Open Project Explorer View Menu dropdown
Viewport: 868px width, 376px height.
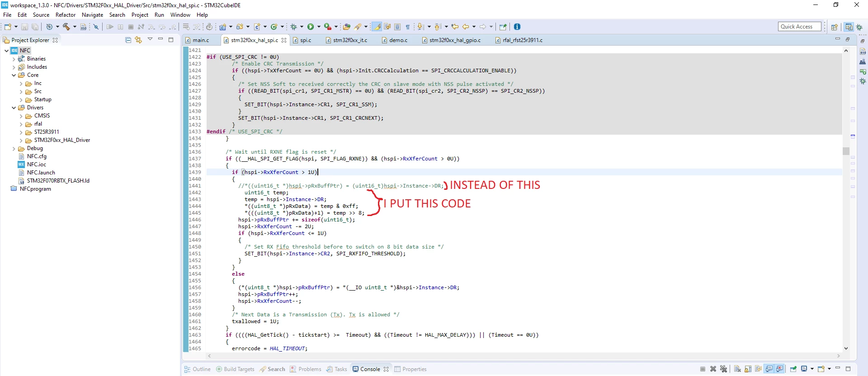150,39
